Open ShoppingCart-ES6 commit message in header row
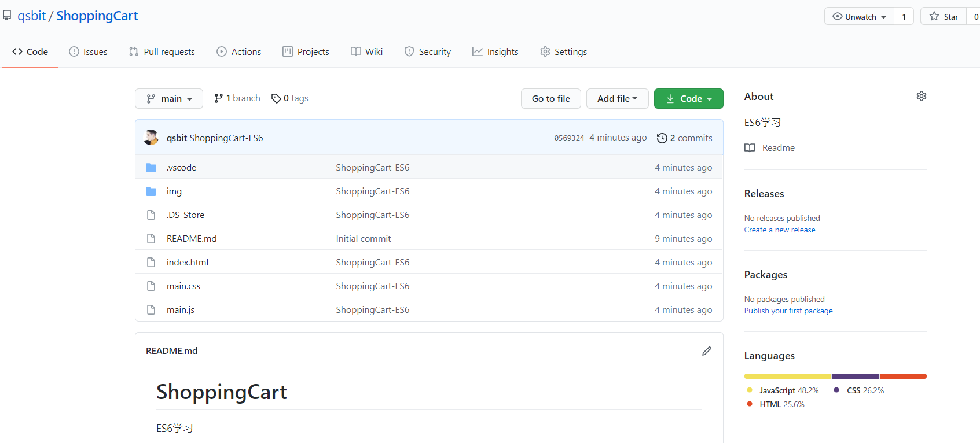Viewport: 980px width, 443px height. [x=226, y=138]
